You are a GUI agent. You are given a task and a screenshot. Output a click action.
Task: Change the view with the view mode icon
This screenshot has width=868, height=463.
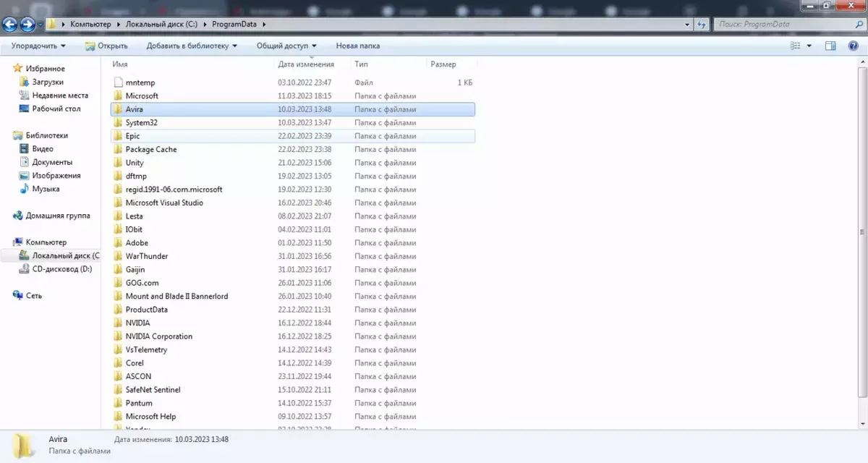tap(796, 46)
